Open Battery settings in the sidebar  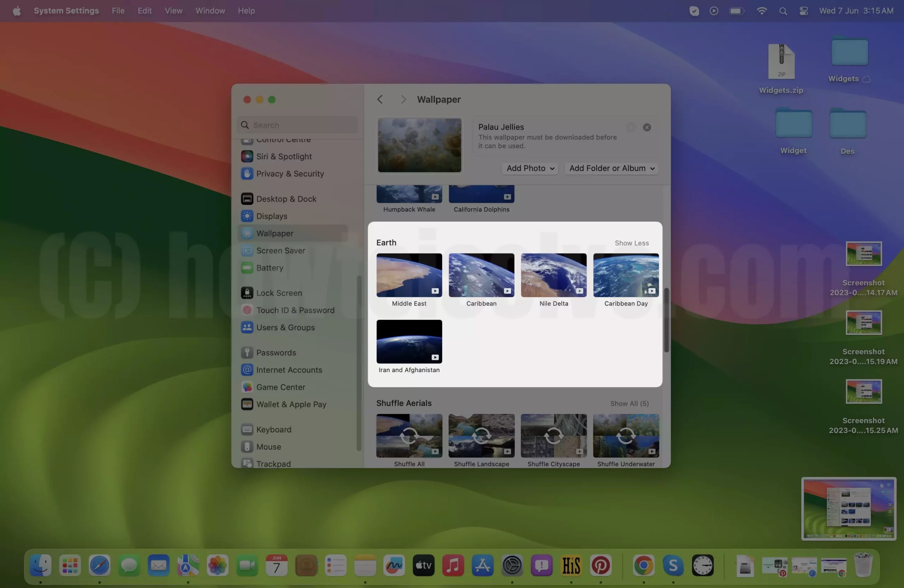coord(270,267)
